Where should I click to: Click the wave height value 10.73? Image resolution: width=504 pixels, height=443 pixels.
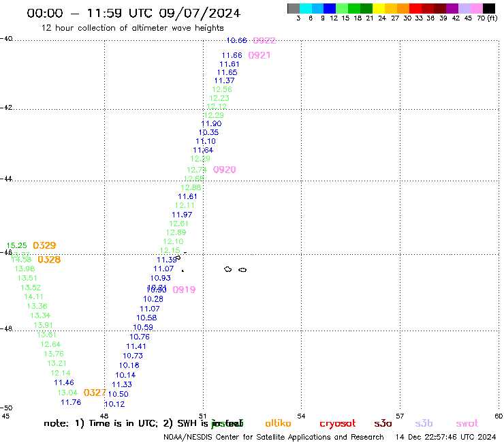click(133, 356)
